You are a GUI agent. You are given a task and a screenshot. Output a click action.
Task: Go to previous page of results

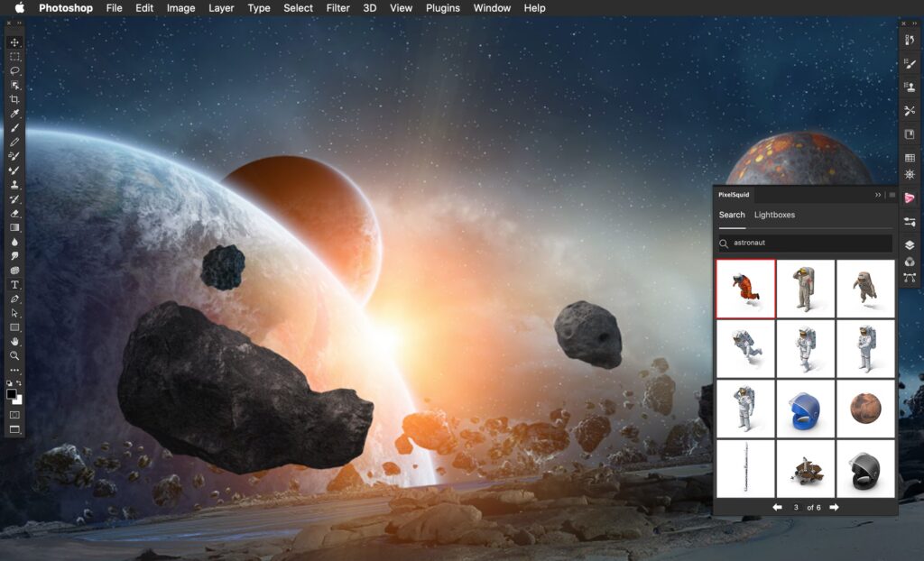click(777, 508)
